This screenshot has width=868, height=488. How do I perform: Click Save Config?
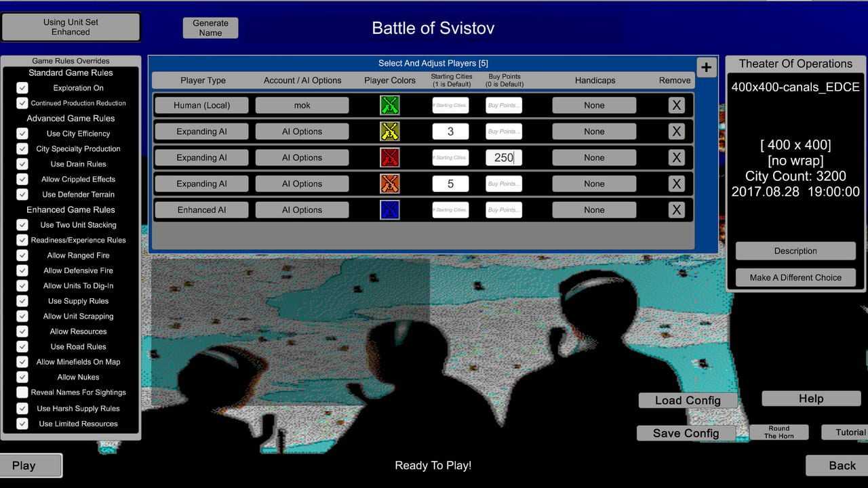pos(686,433)
